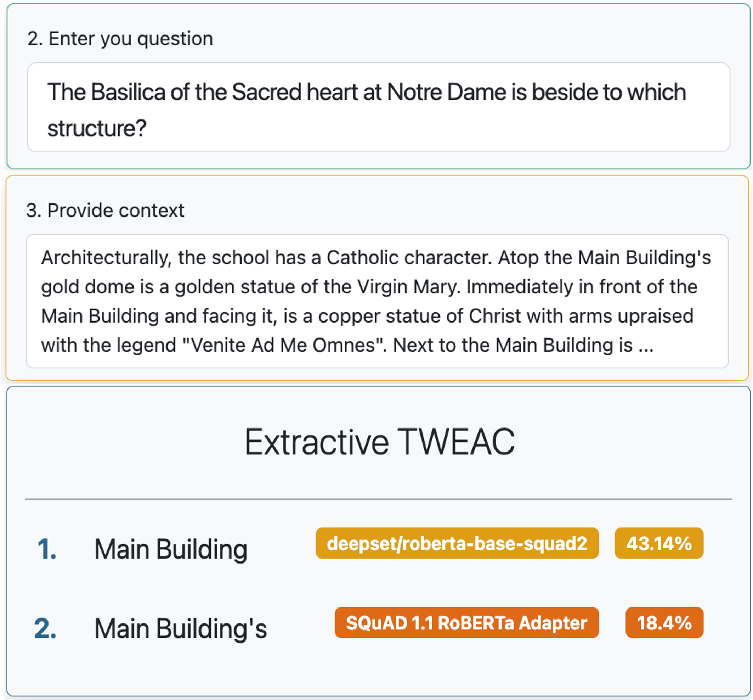Click the "Extractive TWEAC" heading

379,442
